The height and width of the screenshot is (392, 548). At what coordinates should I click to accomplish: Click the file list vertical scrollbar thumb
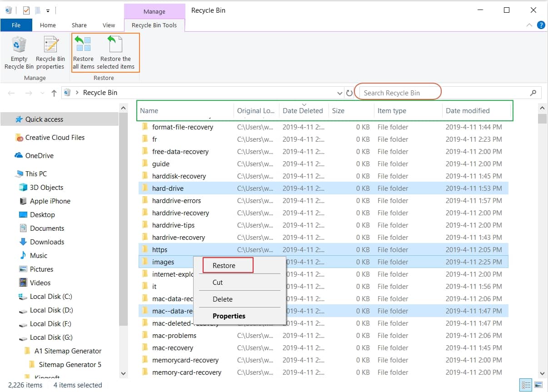(x=542, y=119)
